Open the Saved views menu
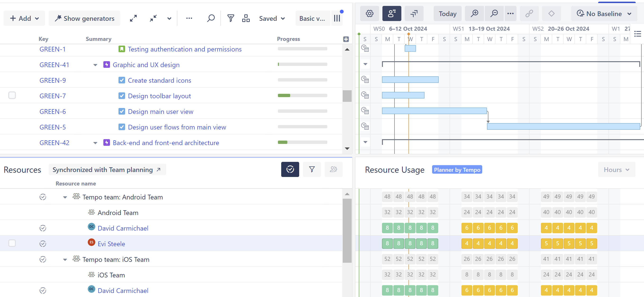 click(272, 18)
